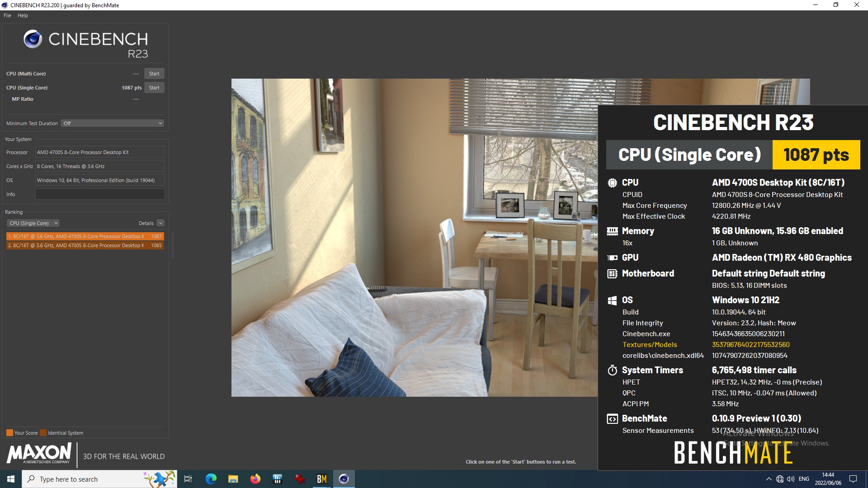Start the CPU Single Core test

(154, 88)
